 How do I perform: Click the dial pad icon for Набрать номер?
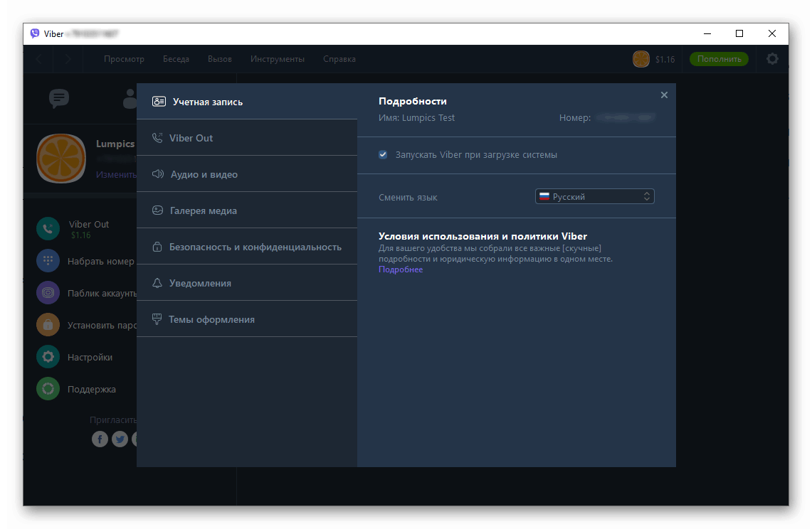tap(48, 261)
